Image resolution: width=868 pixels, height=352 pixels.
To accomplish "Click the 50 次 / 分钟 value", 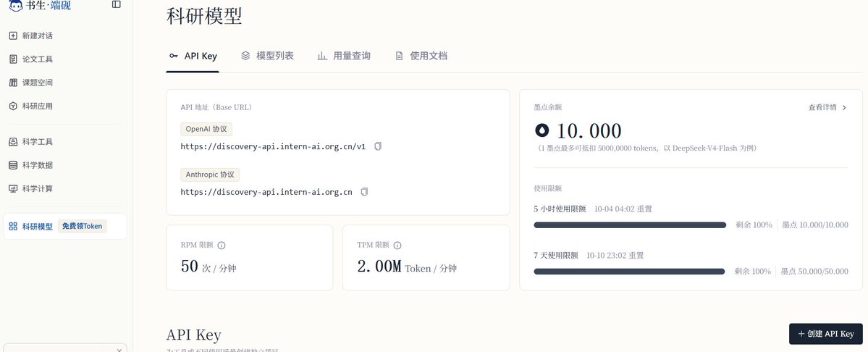I will click(x=208, y=267).
